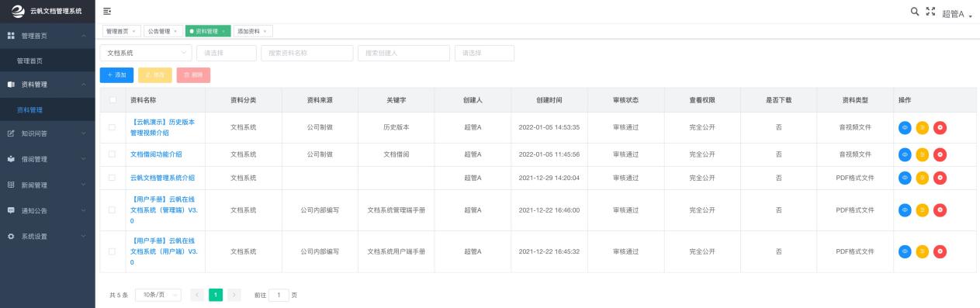
Task: Collapse the 资料管理 parent menu in sidebar
Action: click(47, 84)
